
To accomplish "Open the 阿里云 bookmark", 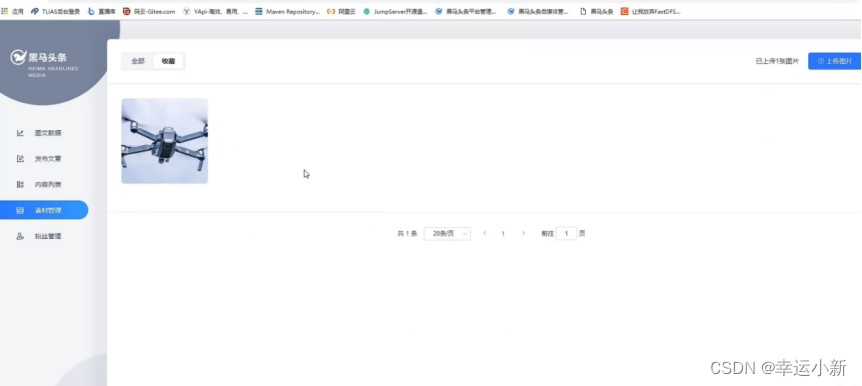I will [341, 11].
